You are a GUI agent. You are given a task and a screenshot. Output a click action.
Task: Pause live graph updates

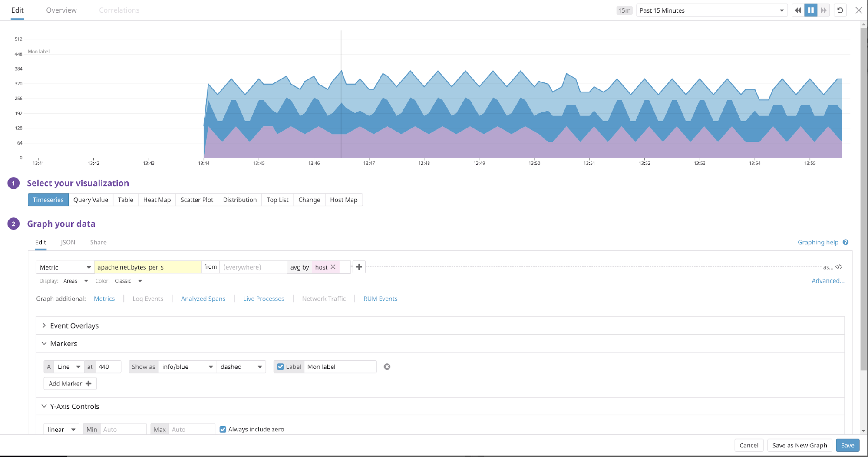811,10
